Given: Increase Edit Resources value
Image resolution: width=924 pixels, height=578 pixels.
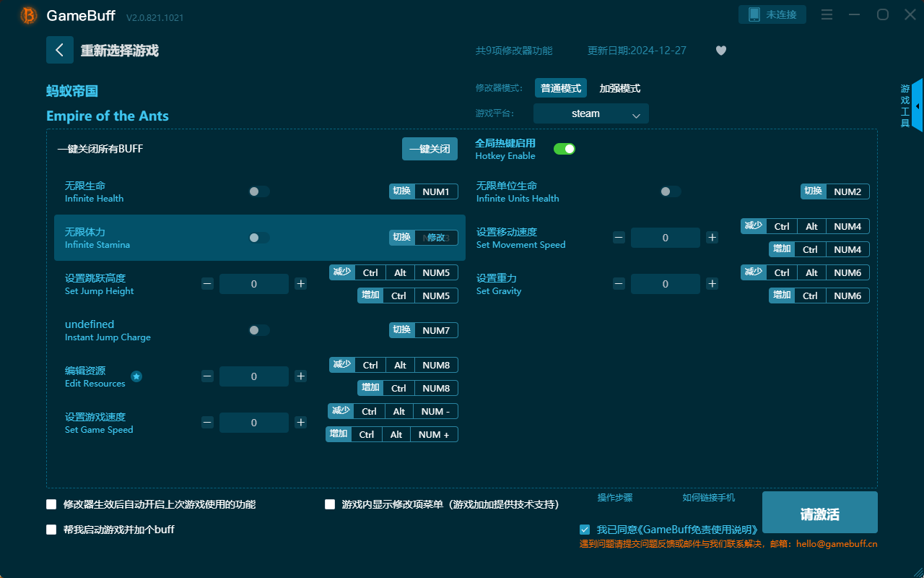Looking at the screenshot, I should (301, 376).
